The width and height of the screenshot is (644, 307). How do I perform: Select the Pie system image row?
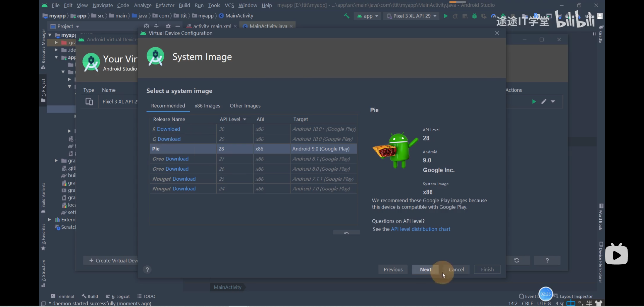pyautogui.click(x=253, y=149)
